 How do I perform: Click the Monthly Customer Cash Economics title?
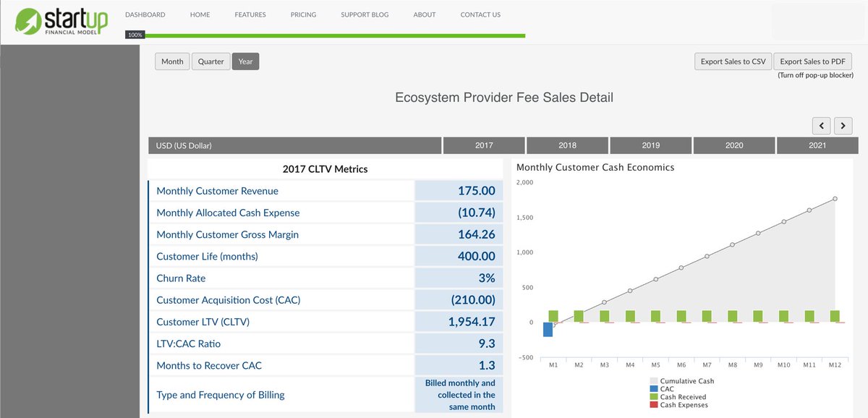coord(595,167)
